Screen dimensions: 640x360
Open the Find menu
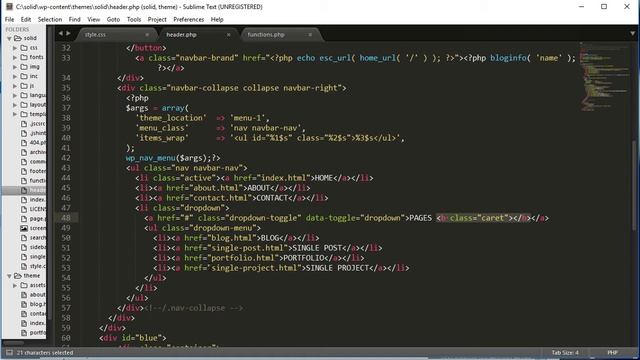[74, 19]
